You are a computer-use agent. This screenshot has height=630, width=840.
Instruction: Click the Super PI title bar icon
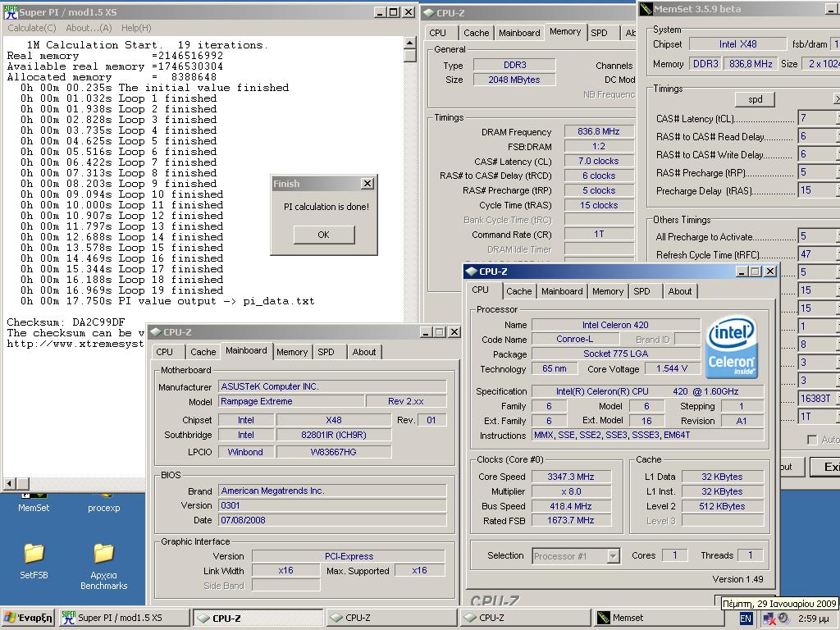tap(11, 11)
